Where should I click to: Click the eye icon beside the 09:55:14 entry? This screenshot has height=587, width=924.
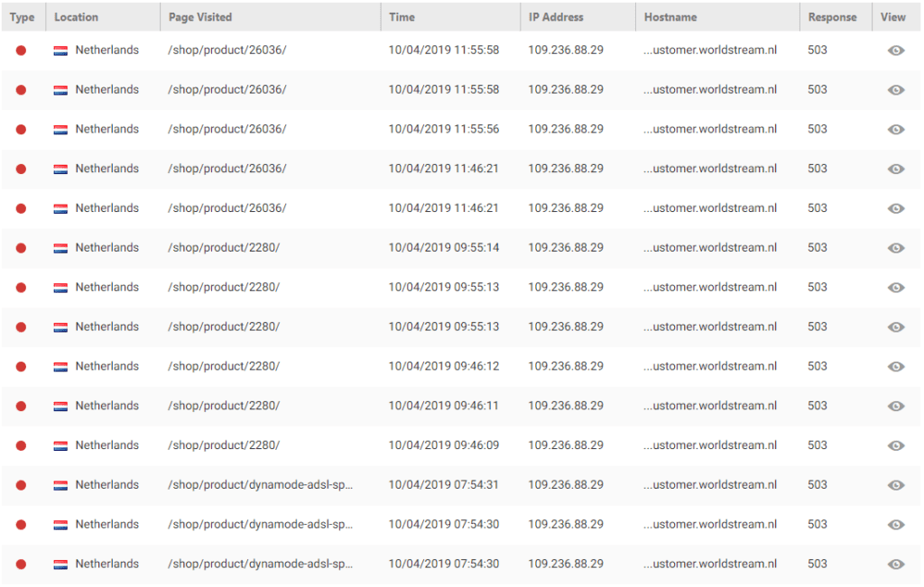click(895, 248)
